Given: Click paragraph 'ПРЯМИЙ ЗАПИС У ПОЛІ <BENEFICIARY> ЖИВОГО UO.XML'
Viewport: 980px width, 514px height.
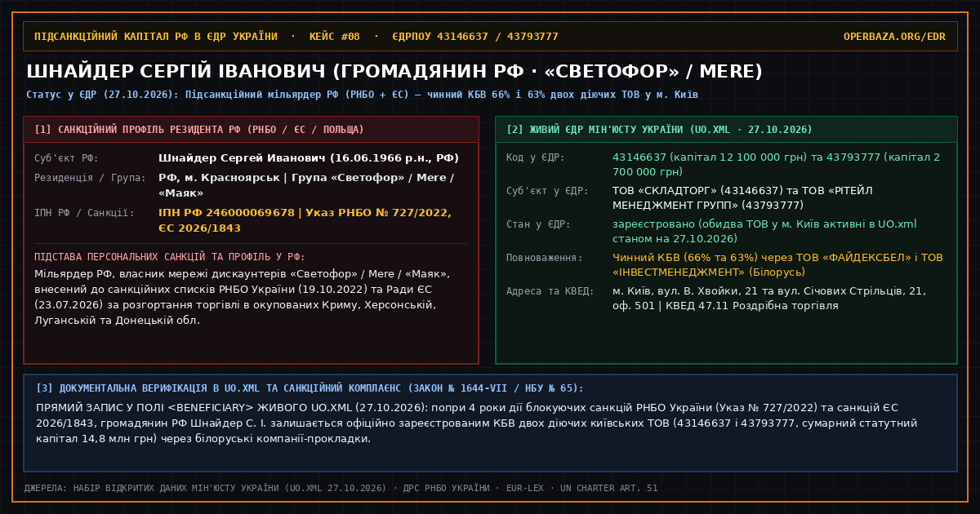Looking at the screenshot, I should [x=479, y=423].
